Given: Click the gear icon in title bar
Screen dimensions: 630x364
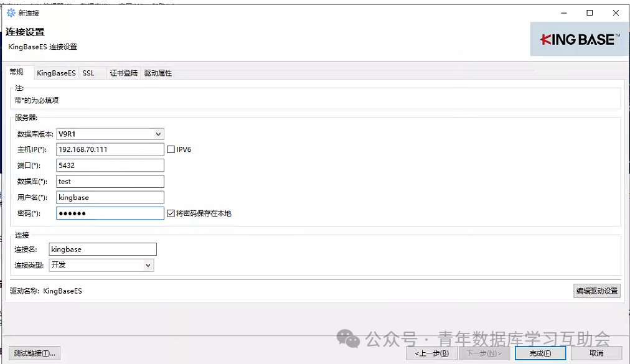Looking at the screenshot, I should pyautogui.click(x=11, y=13).
